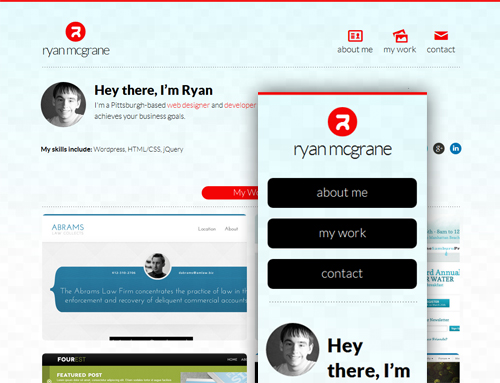Viewport: 500px width, 383px height.
Task: Select contact label in top navigation
Action: tap(441, 50)
